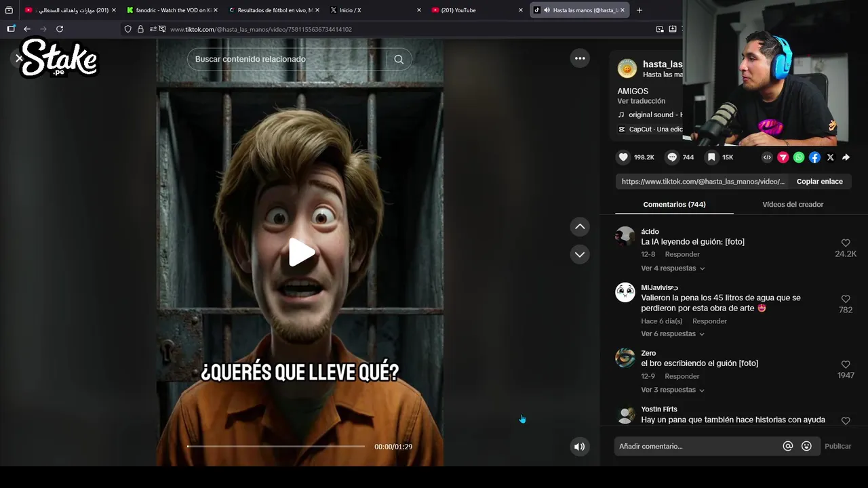Search related content field
The height and width of the screenshot is (488, 868).
[288, 59]
